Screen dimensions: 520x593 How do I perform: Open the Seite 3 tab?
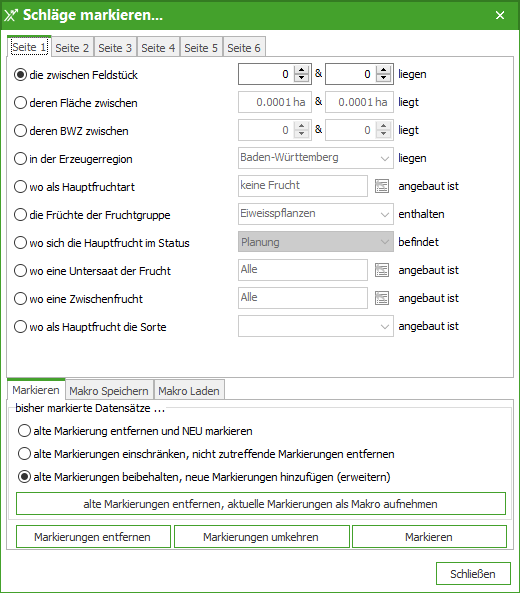[115, 48]
